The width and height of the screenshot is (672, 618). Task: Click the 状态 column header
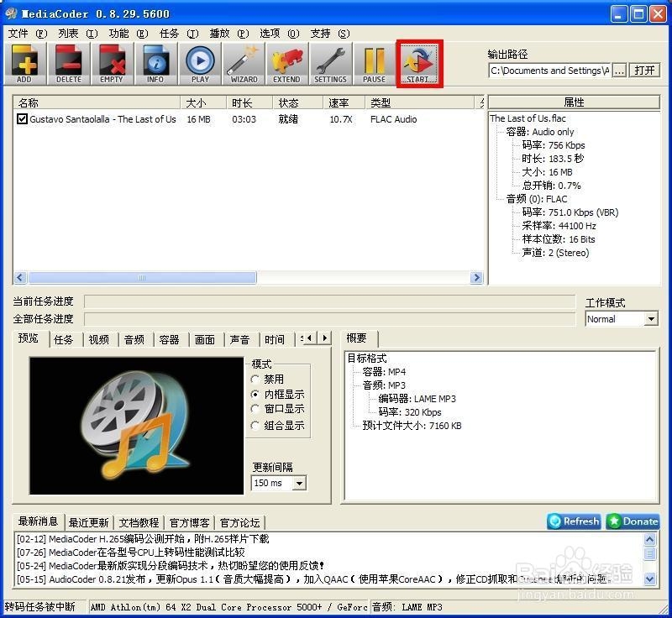pos(298,102)
